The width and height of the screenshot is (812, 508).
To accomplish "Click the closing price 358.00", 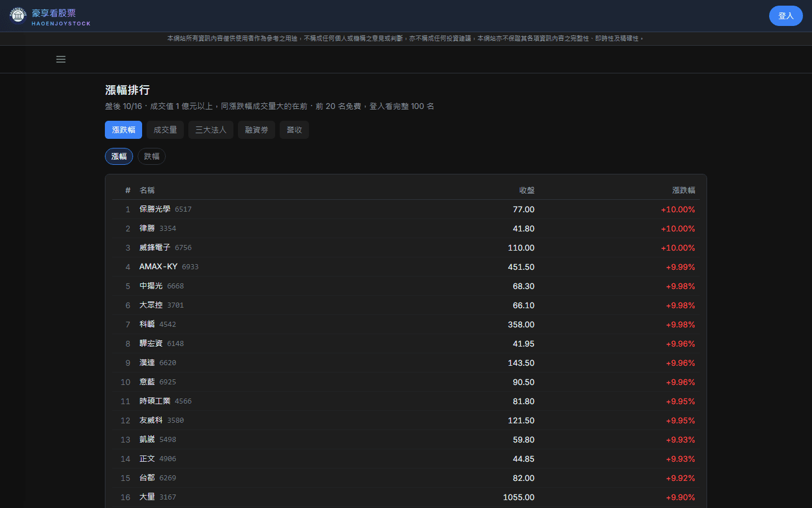I will click(521, 325).
